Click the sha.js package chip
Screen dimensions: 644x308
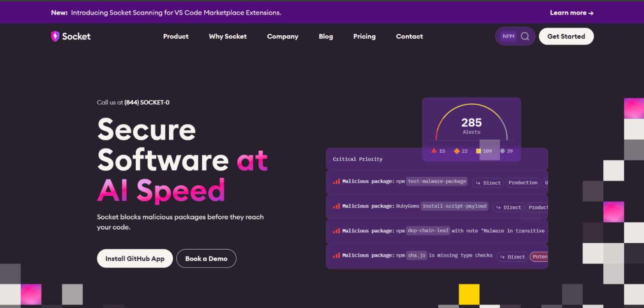[416, 255]
